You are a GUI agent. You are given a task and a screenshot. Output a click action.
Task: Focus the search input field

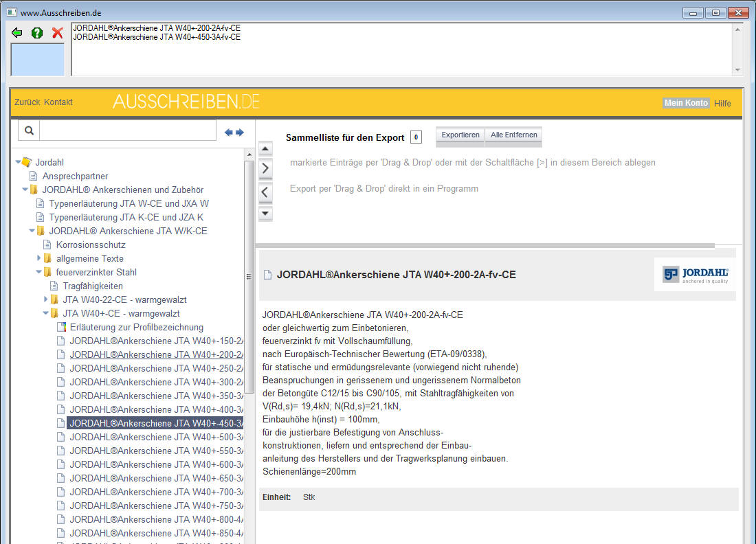pos(128,131)
